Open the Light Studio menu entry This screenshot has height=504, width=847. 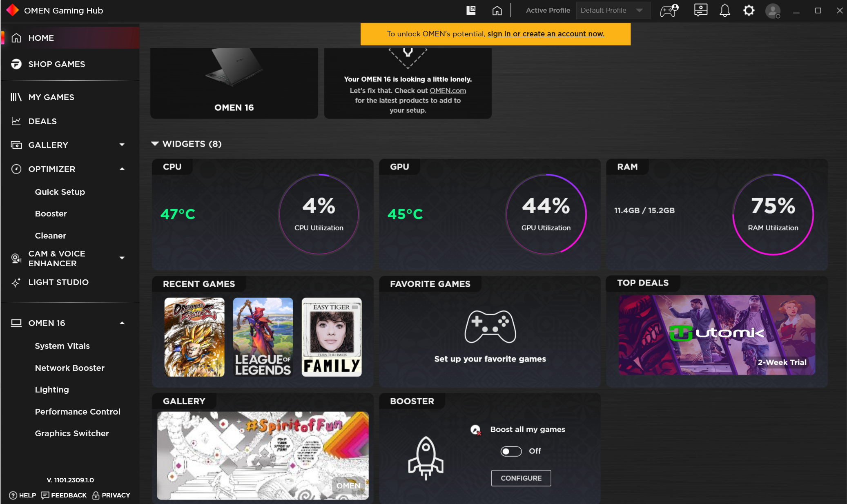[58, 282]
